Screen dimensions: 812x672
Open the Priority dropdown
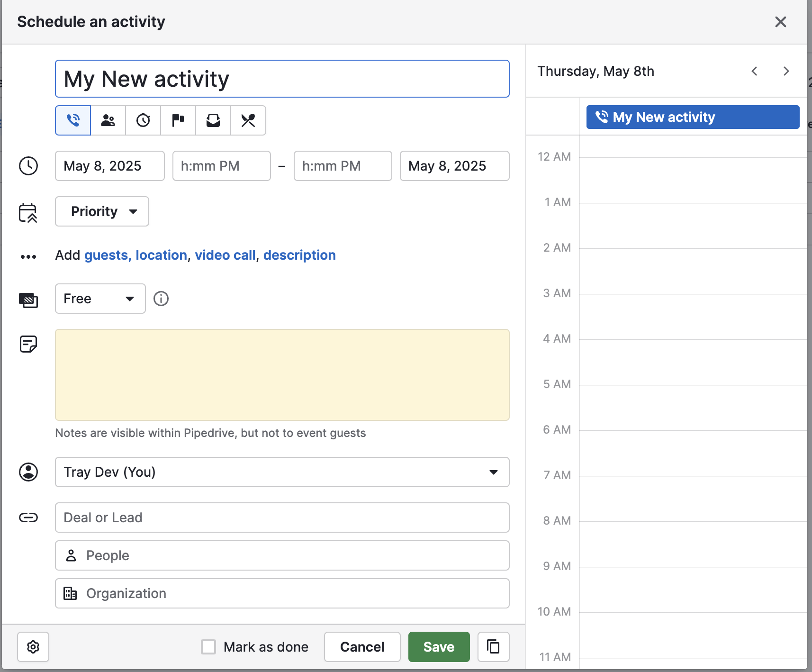(102, 211)
